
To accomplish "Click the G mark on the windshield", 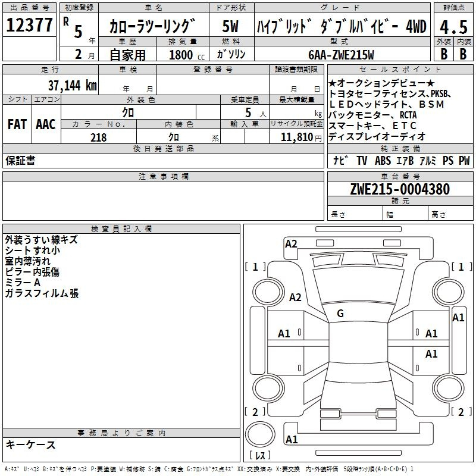I will click(340, 314).
